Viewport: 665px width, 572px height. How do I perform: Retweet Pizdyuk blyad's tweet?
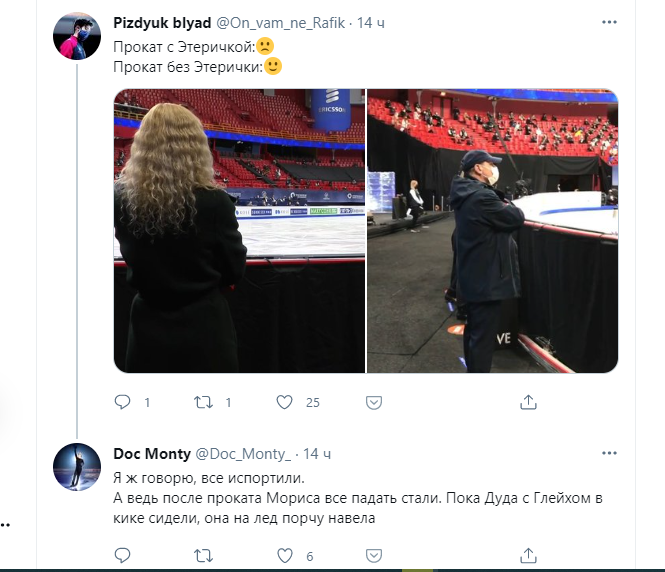[204, 402]
